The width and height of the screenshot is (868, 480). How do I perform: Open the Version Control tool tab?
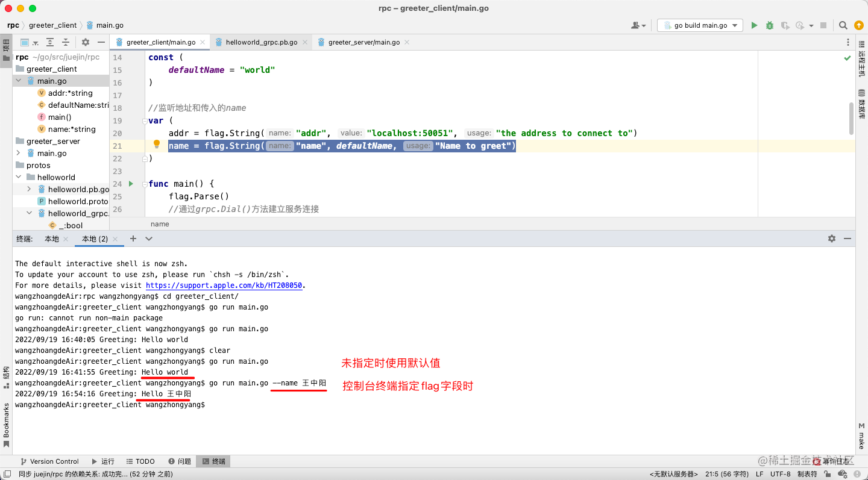click(x=49, y=461)
